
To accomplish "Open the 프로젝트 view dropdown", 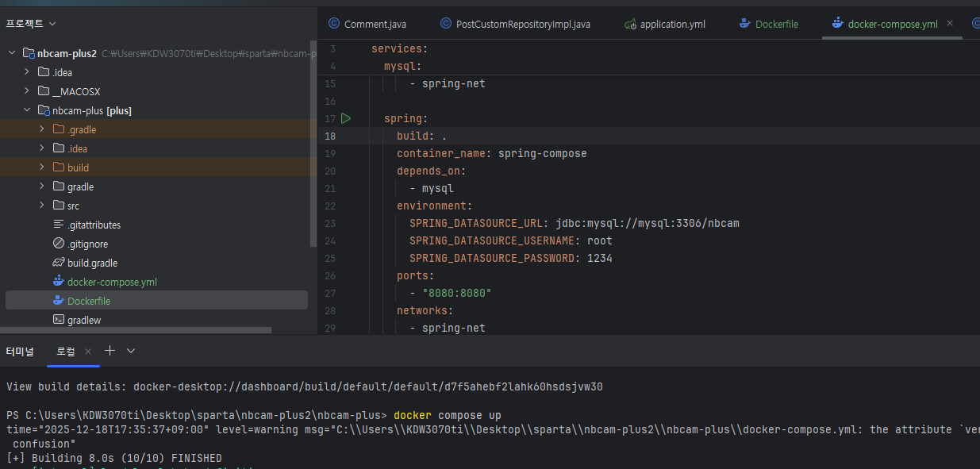I will click(x=31, y=24).
